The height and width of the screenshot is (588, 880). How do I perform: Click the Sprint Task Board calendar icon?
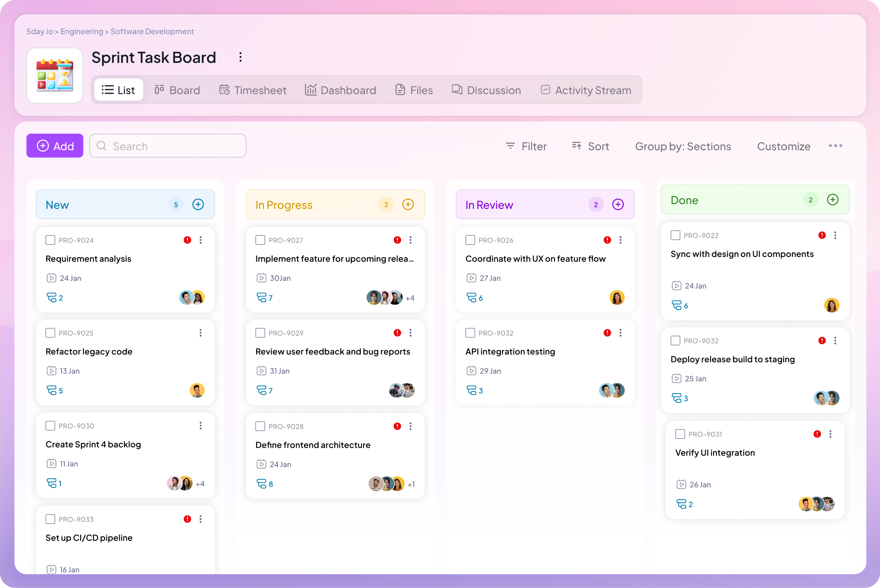click(x=55, y=76)
